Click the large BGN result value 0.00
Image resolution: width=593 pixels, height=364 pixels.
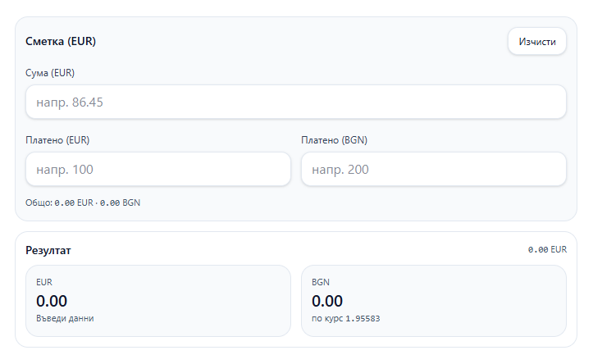click(x=327, y=301)
